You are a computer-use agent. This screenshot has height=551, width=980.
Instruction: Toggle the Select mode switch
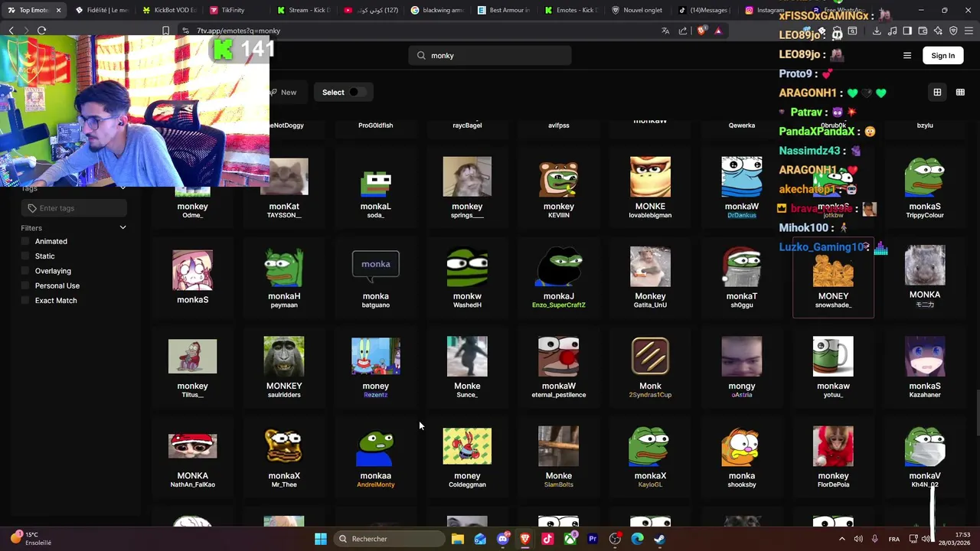[357, 92]
